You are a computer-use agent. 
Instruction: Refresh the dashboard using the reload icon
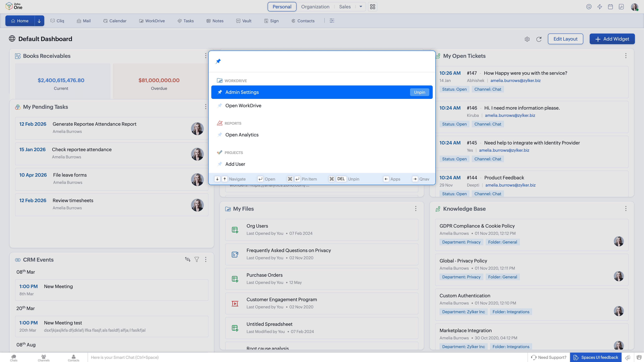pyautogui.click(x=539, y=39)
